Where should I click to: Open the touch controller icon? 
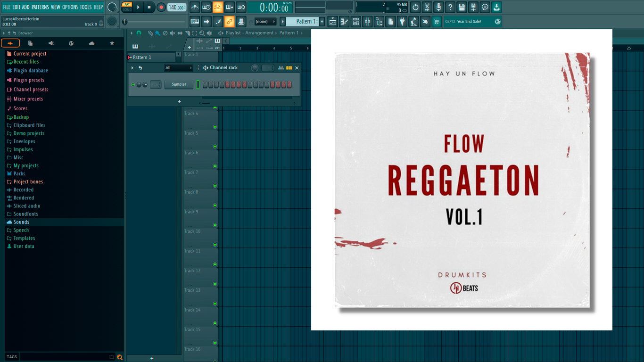point(425,21)
